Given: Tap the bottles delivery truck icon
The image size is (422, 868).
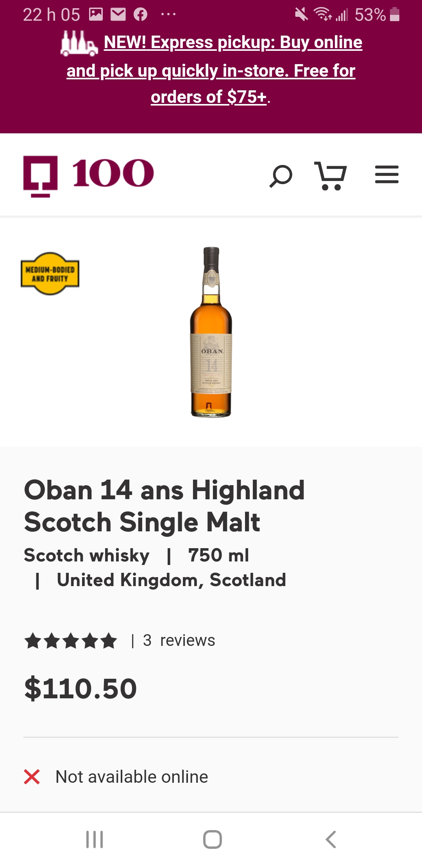Looking at the screenshot, I should 79,43.
